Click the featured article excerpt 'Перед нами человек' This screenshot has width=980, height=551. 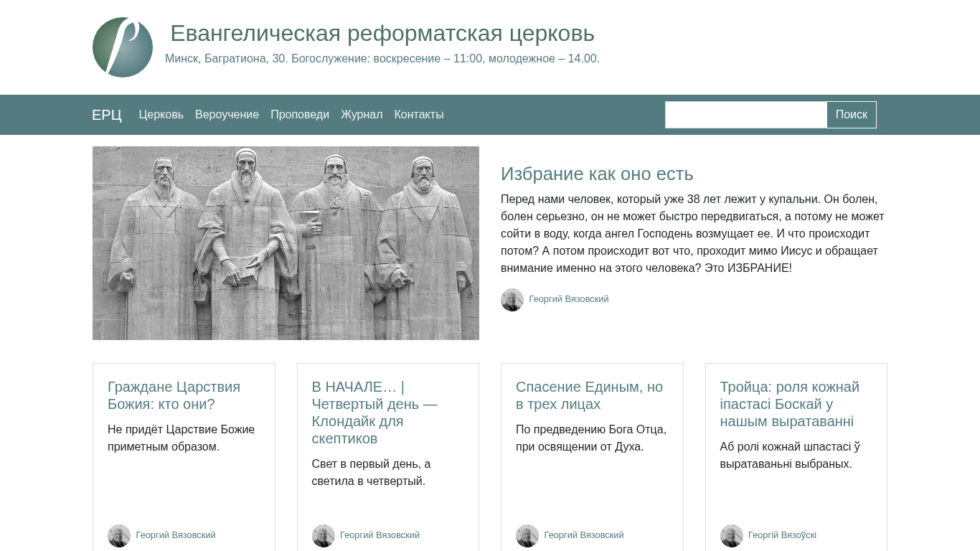tap(692, 234)
